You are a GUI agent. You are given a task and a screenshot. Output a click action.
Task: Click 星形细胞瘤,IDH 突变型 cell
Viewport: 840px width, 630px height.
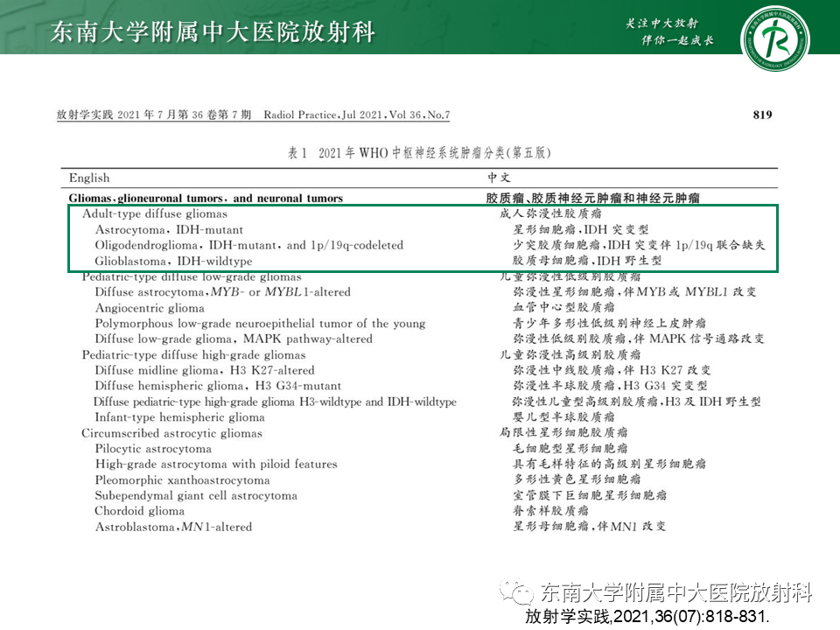(x=581, y=229)
